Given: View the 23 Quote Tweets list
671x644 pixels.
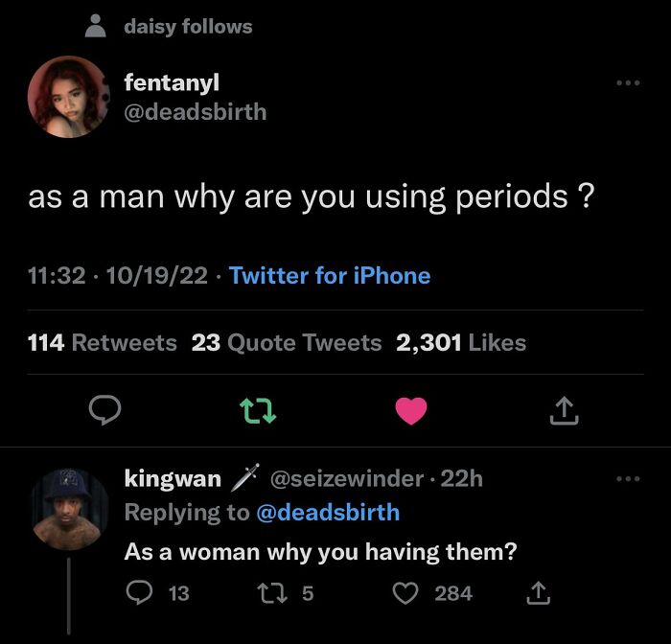Looking at the screenshot, I should pos(287,342).
